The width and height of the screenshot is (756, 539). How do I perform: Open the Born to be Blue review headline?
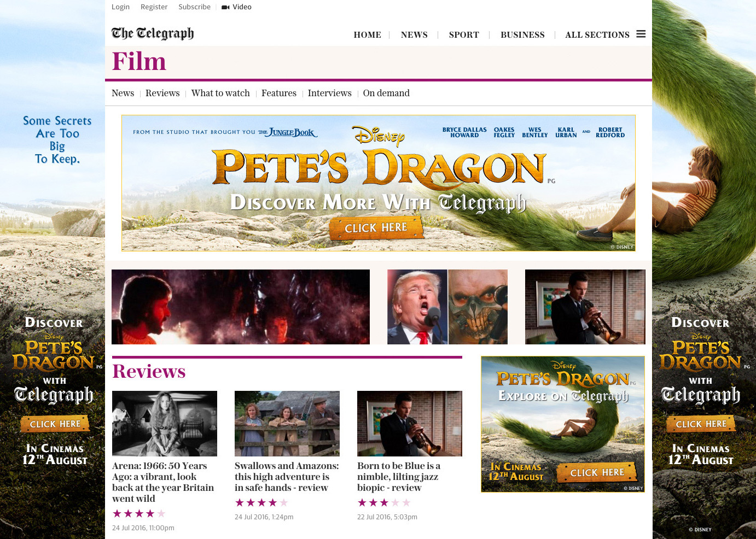(398, 477)
